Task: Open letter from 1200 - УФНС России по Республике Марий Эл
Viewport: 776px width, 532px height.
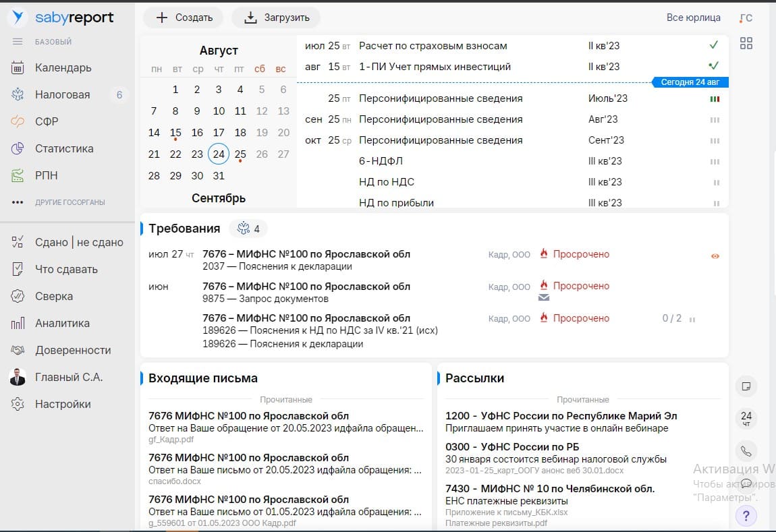Action: point(561,416)
